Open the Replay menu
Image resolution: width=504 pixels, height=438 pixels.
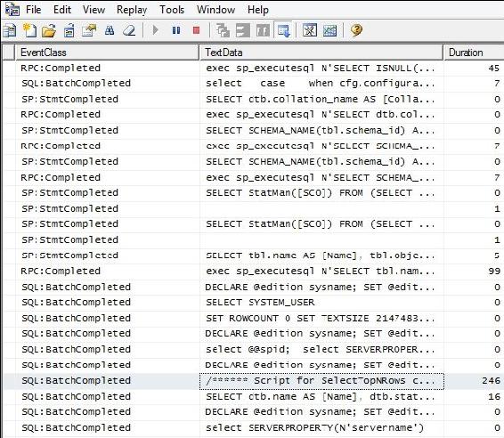132,10
